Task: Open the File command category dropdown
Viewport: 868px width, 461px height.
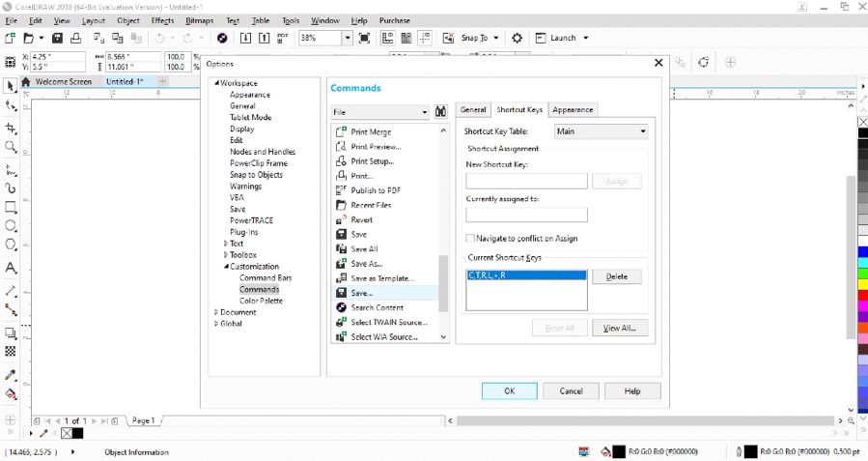Action: click(x=379, y=112)
